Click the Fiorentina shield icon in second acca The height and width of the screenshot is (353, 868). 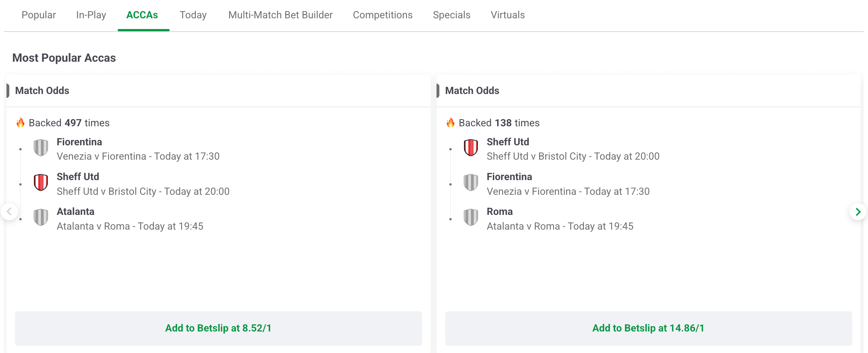[471, 183]
